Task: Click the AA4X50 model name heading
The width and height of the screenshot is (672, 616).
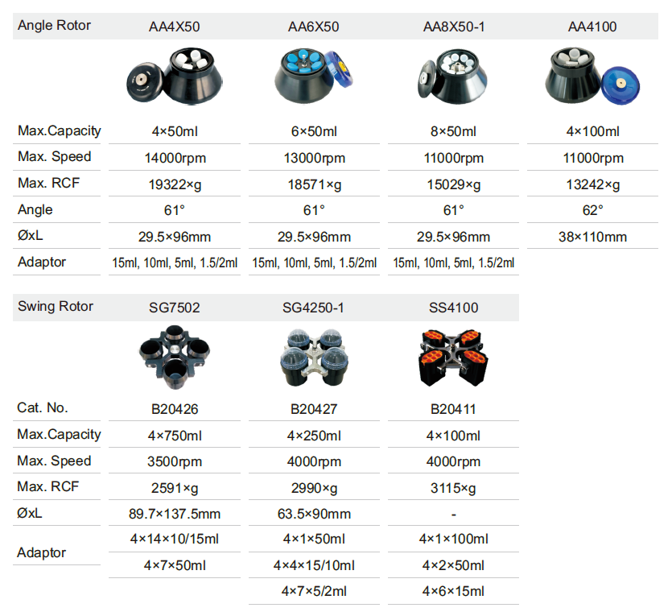Action: click(175, 27)
